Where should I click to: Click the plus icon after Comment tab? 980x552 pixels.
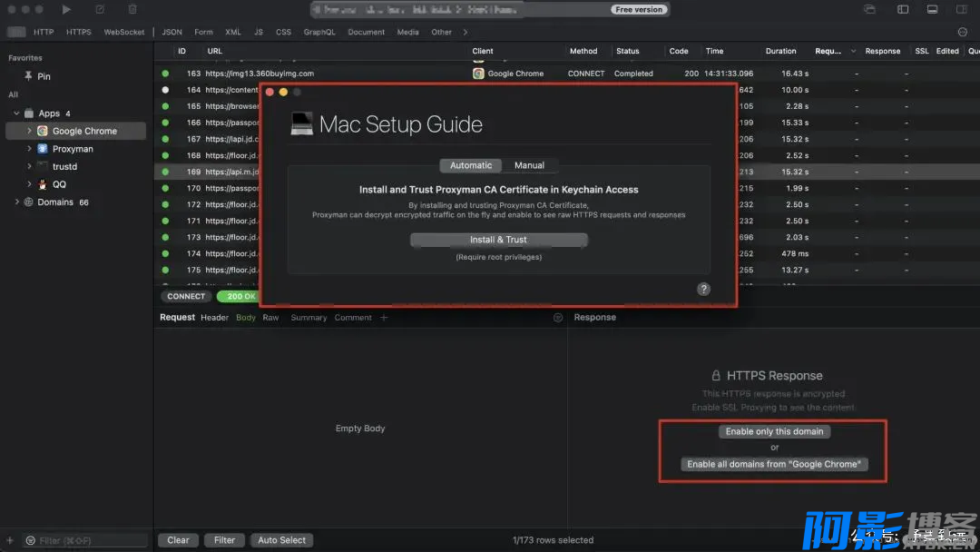click(x=384, y=318)
